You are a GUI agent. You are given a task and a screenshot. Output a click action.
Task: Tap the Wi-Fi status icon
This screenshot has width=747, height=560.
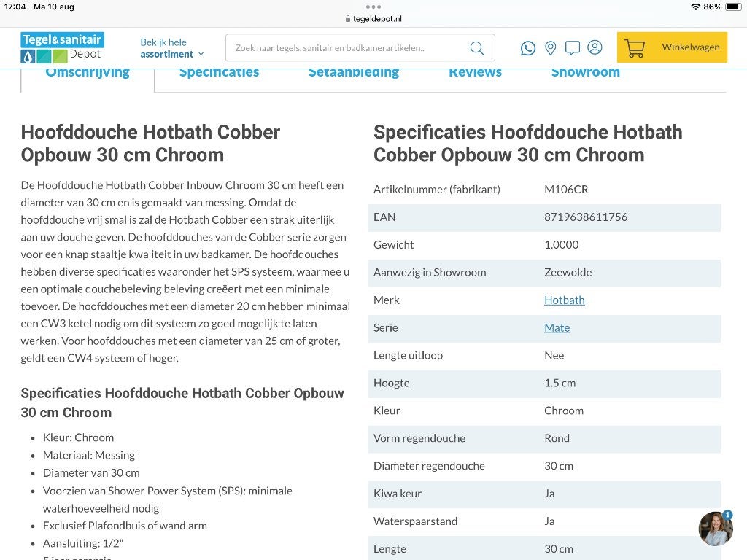695,7
